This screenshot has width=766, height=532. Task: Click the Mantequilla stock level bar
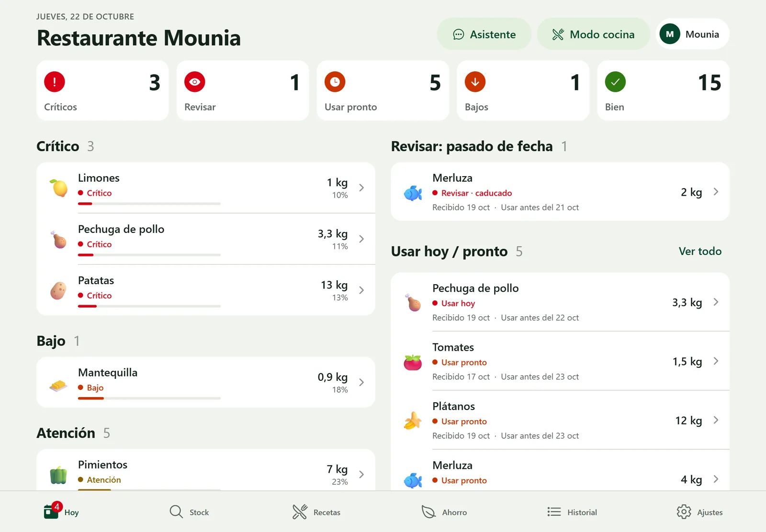[x=149, y=399]
